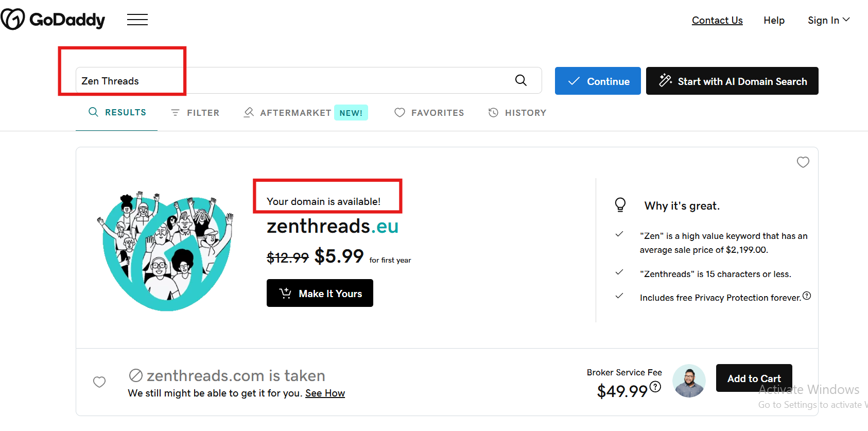This screenshot has height=431, width=868.
Task: Click the GoDaddy logo
Action: coord(53,20)
